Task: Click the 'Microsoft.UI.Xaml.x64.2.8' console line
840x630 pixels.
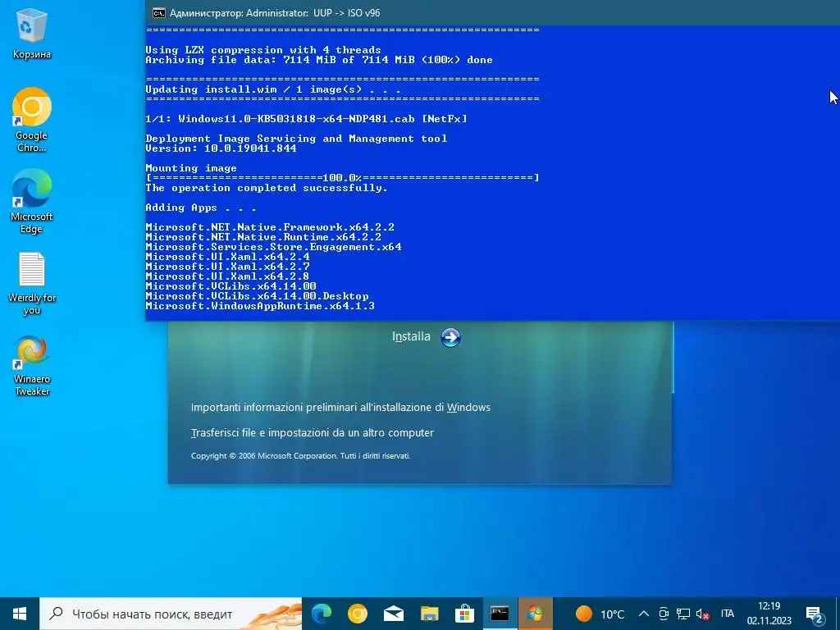Action: coord(227,276)
